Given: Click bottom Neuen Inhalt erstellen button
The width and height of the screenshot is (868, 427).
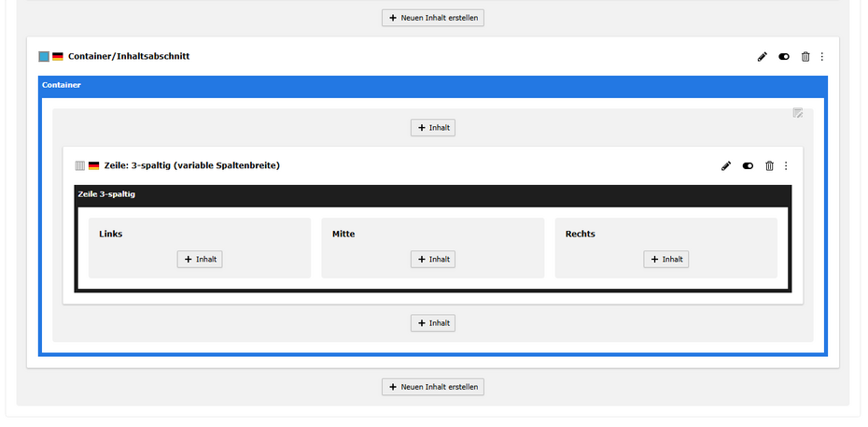Looking at the screenshot, I should 433,387.
